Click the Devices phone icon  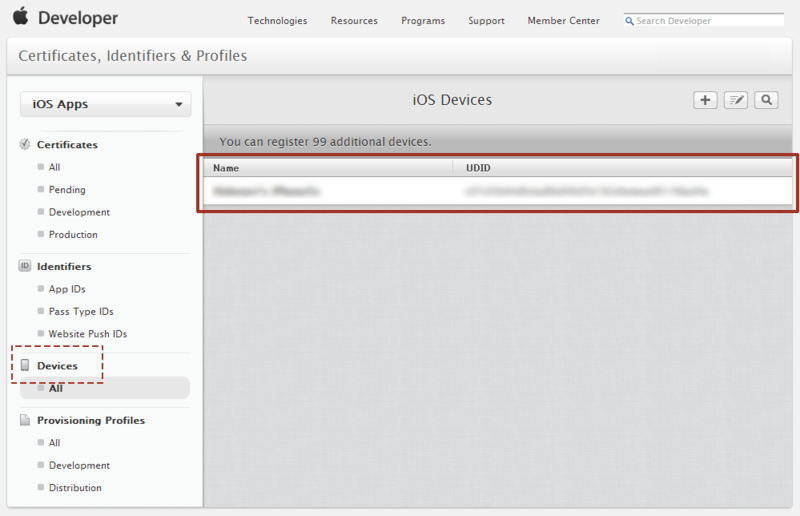[24, 365]
